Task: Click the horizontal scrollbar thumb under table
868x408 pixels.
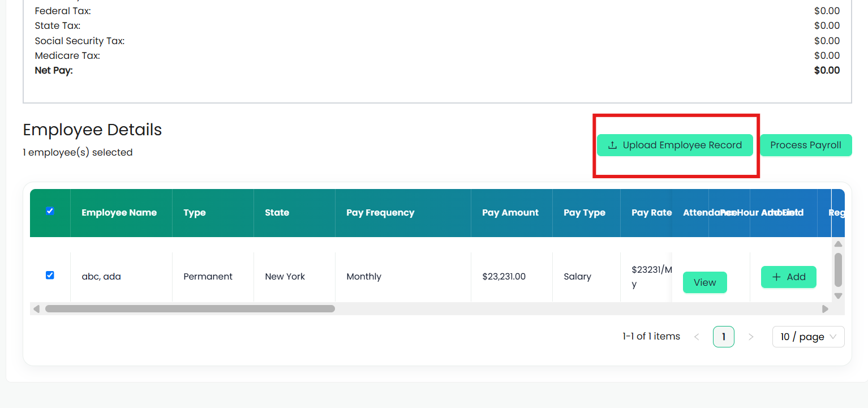Action: click(x=190, y=309)
